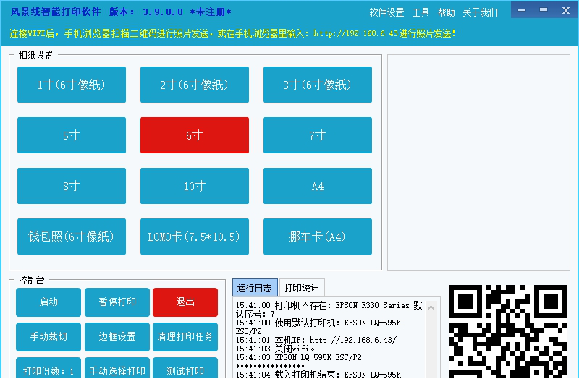Choose the 7寸 paper size
The height and width of the screenshot is (392, 579).
click(x=317, y=135)
